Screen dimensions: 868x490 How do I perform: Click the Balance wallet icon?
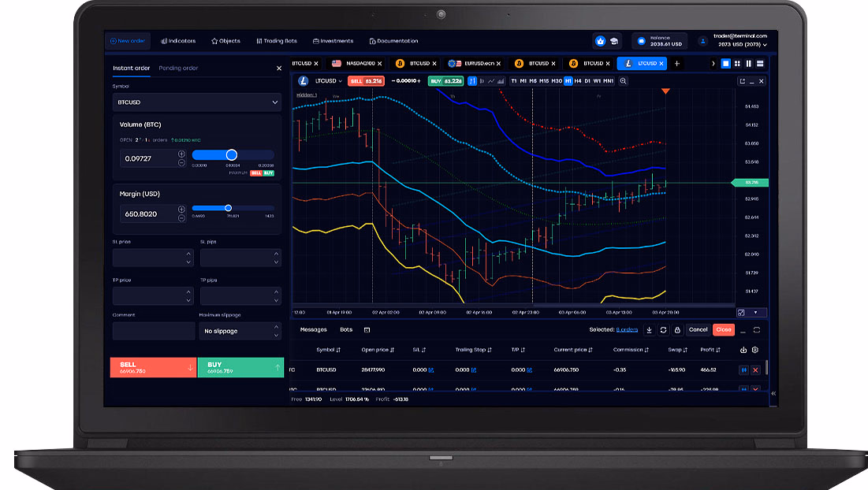(641, 41)
